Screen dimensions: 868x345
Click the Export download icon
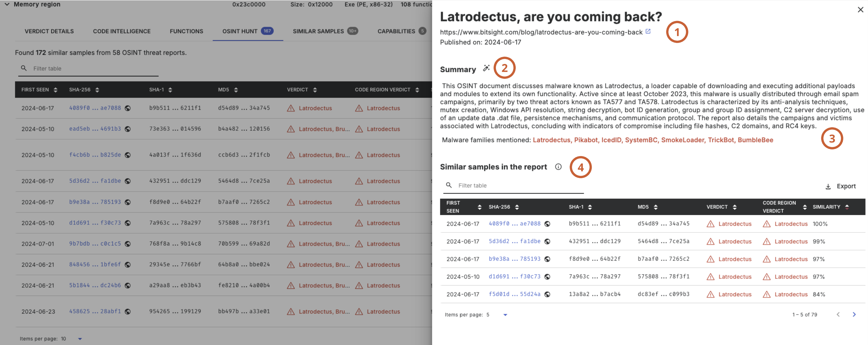(828, 186)
